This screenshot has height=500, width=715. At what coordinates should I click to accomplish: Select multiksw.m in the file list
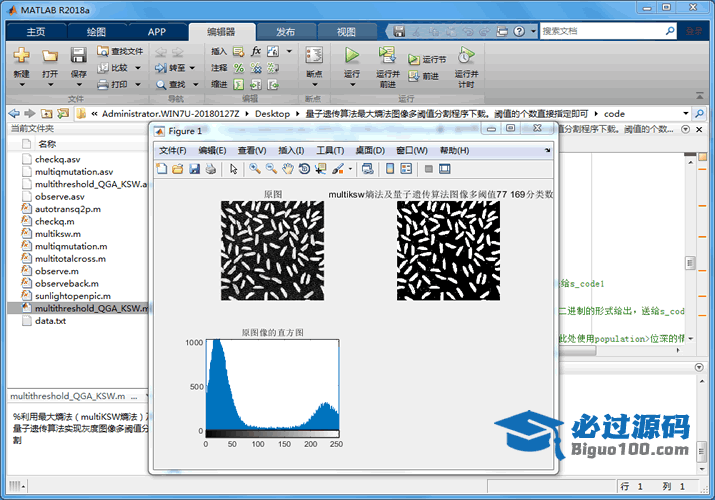point(58,234)
